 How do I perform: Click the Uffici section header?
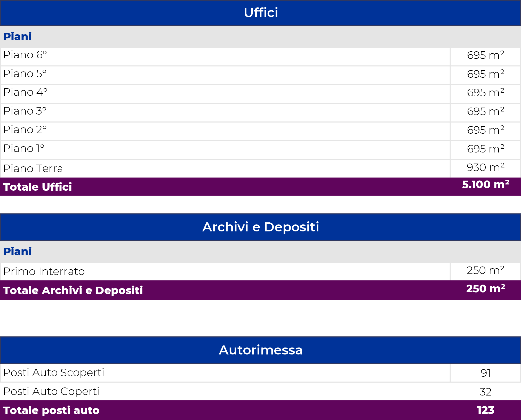pyautogui.click(x=261, y=13)
